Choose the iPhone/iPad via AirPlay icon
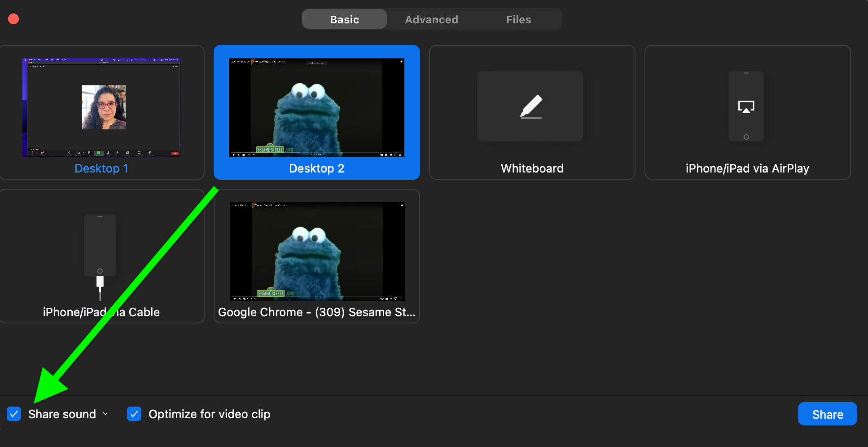The height and width of the screenshot is (447, 868). (746, 106)
